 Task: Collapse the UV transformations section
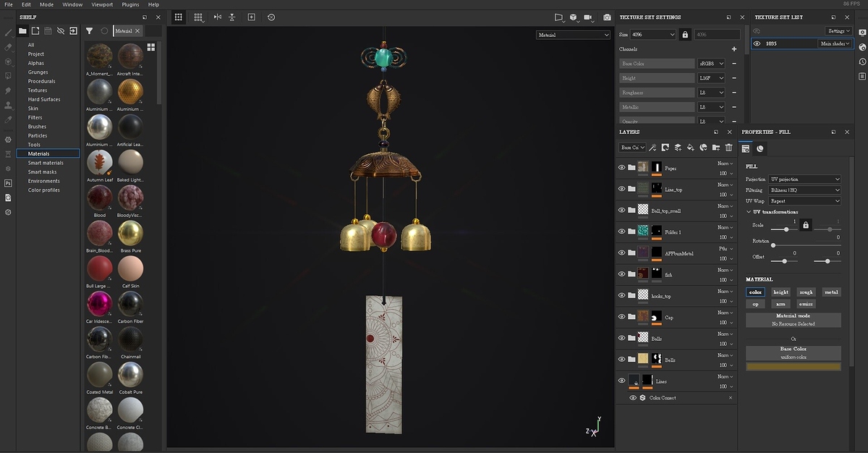[x=749, y=212]
